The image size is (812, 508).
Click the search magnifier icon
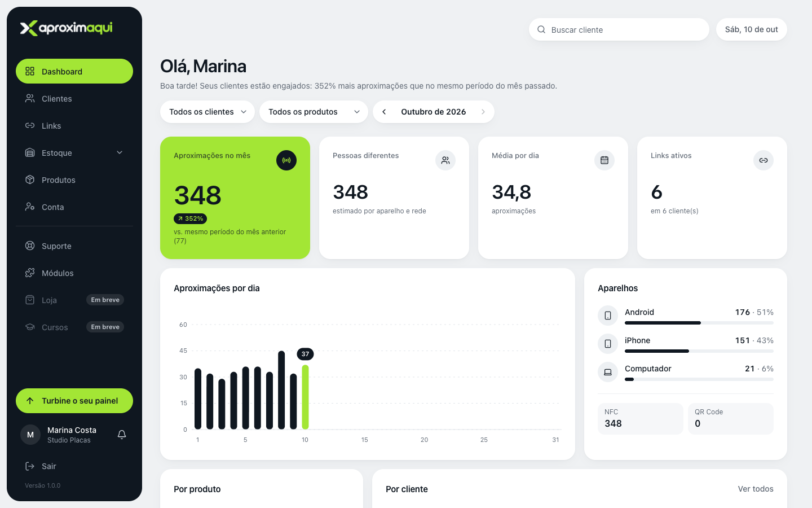(x=541, y=29)
